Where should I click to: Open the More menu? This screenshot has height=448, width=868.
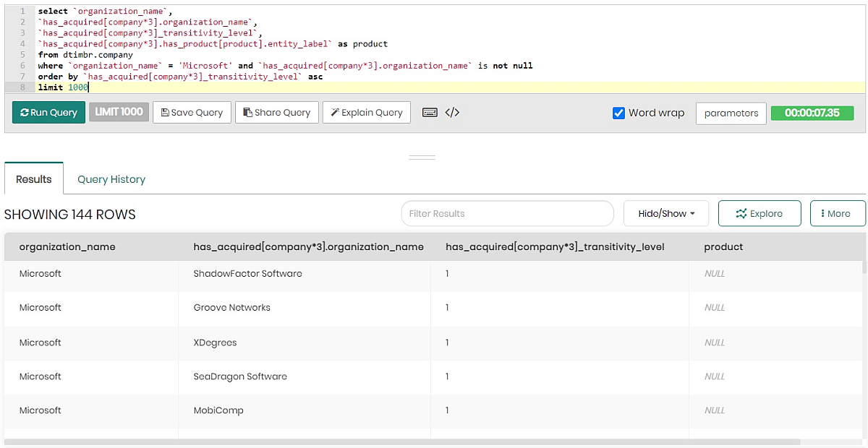[x=838, y=214]
